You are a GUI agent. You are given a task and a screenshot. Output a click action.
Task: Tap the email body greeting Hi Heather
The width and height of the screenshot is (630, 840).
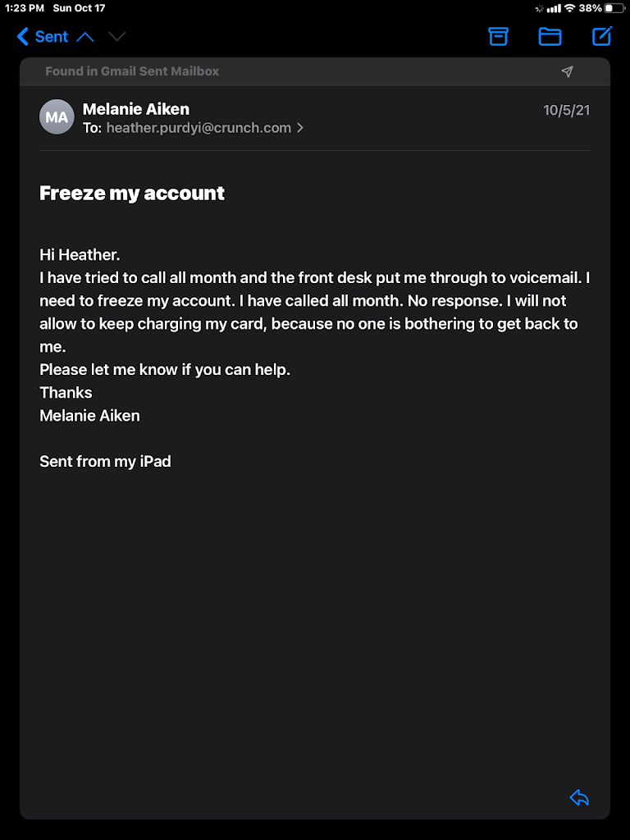tap(80, 255)
